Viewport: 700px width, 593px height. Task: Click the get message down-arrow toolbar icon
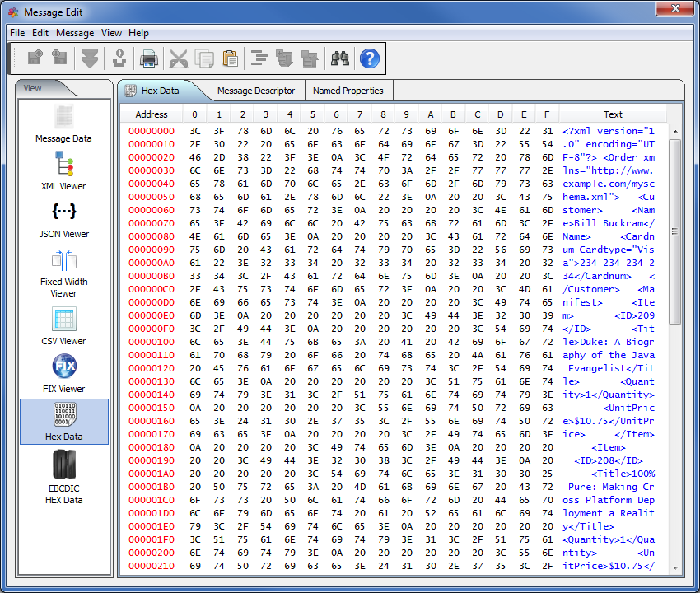[90, 58]
